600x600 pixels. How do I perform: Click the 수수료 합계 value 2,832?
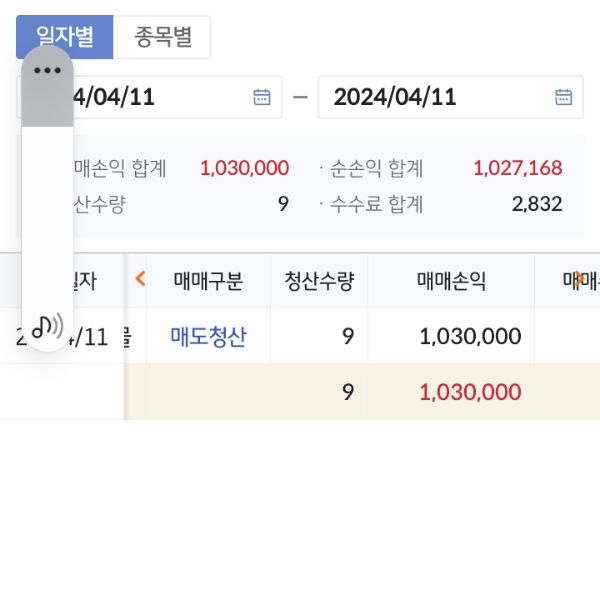tap(537, 205)
